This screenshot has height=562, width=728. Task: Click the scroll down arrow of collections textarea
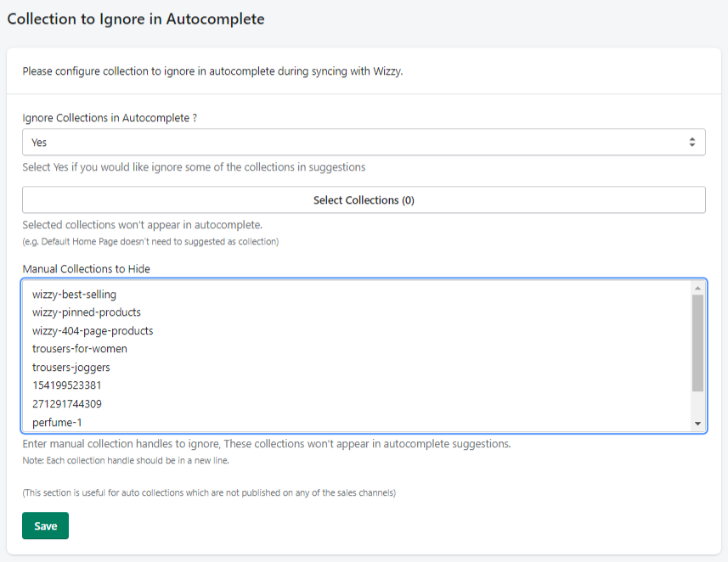697,424
